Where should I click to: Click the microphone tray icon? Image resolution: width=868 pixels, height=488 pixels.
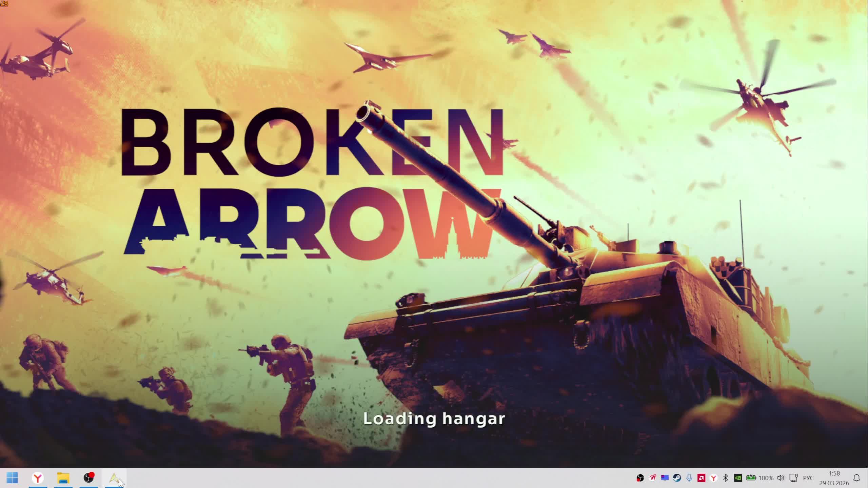[689, 478]
